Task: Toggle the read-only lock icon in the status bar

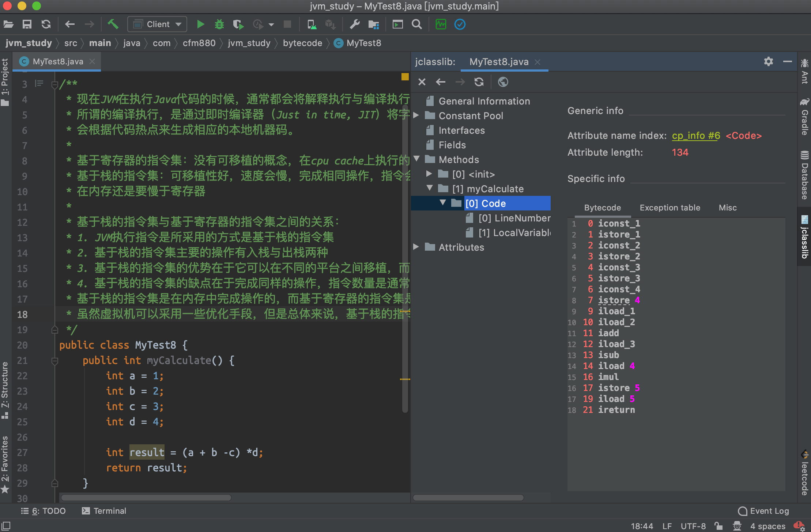Action: coord(718,526)
